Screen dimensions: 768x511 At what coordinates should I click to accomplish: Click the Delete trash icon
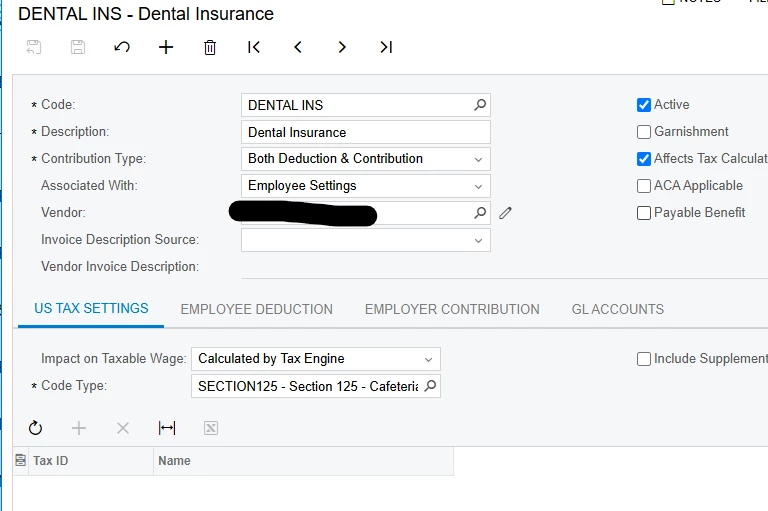210,47
